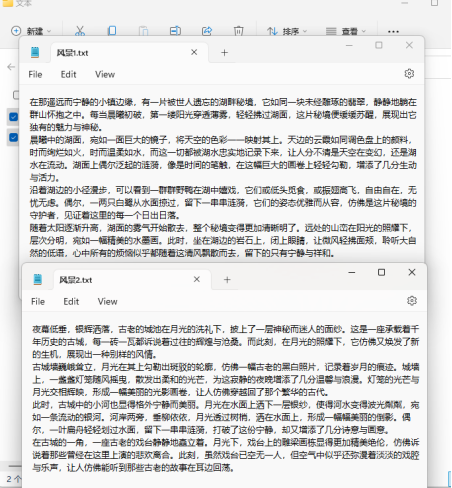452x488 pixels.
Task: Click the Cut scissors icon in Explorer toolbar
Action: [80, 31]
